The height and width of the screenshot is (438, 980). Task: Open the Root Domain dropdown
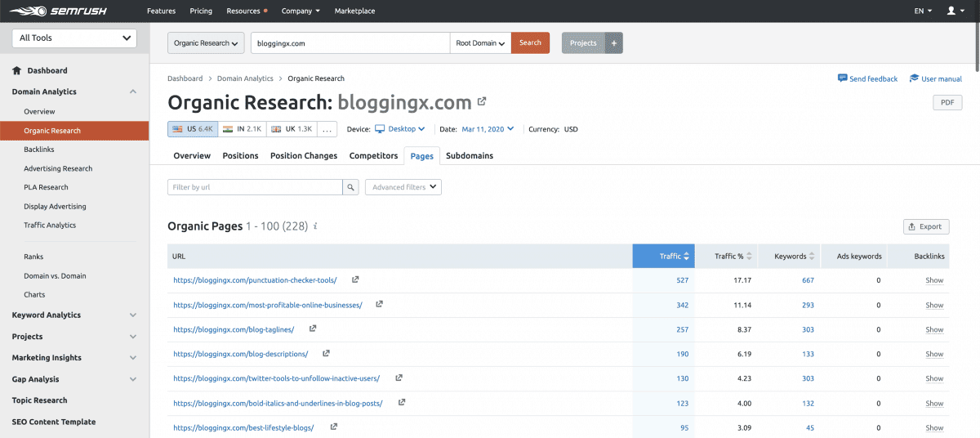tap(480, 42)
